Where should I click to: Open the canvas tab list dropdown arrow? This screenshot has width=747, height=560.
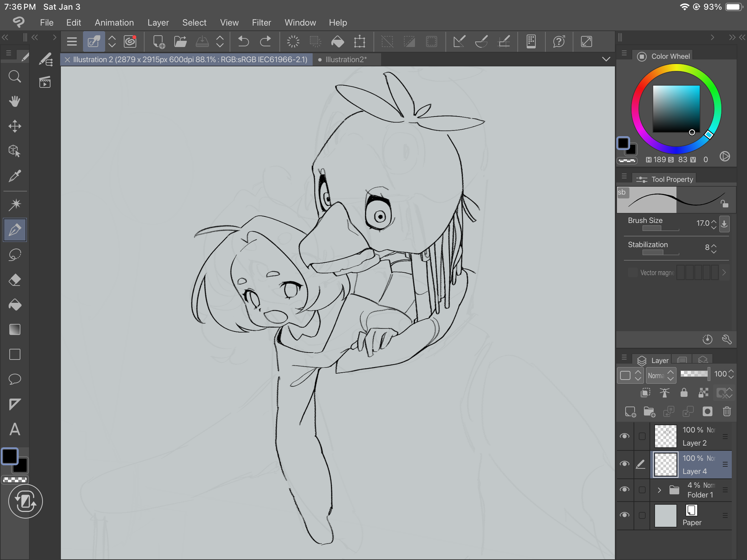pos(606,59)
